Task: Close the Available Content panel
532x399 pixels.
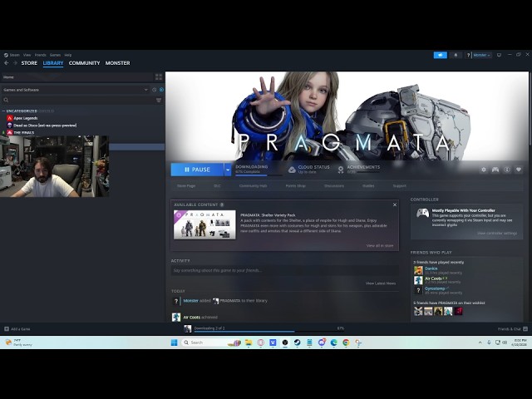Action: coord(395,204)
